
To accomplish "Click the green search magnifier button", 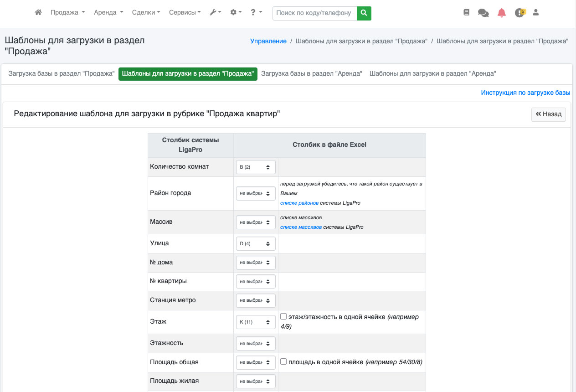I will [364, 13].
